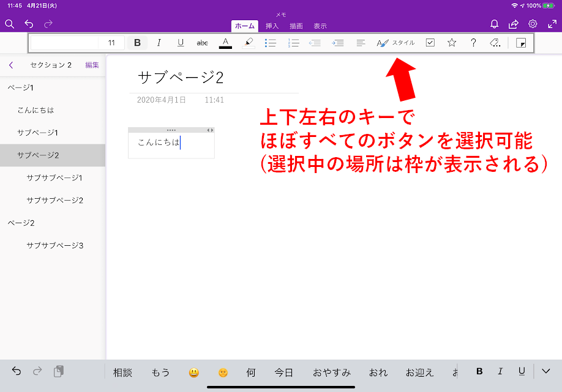Open サブサブページ2

click(53, 201)
